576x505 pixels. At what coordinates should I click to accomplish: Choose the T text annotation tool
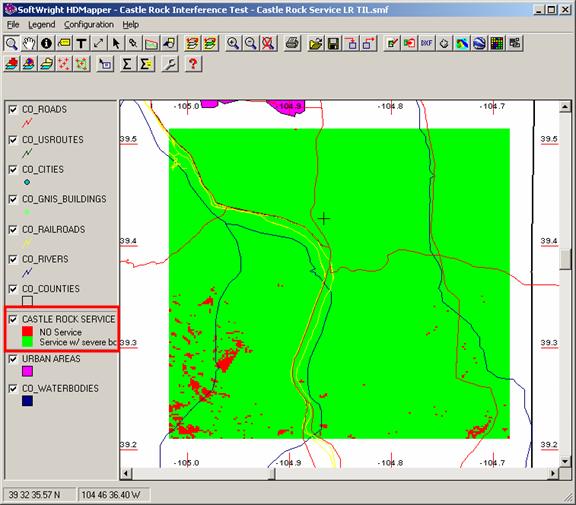pos(81,43)
